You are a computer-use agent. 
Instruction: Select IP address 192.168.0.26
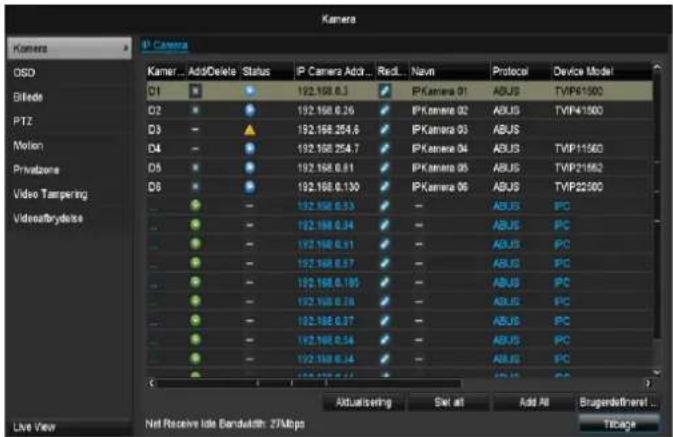(x=326, y=110)
